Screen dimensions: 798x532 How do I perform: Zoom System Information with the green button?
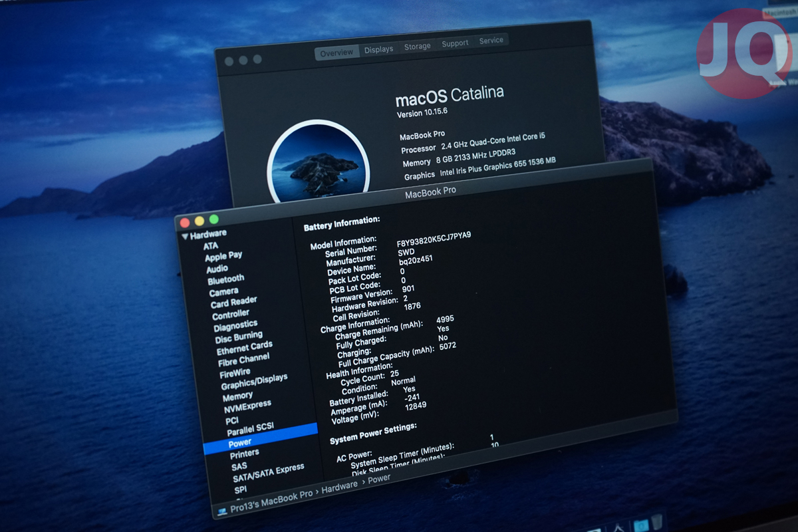(213, 219)
